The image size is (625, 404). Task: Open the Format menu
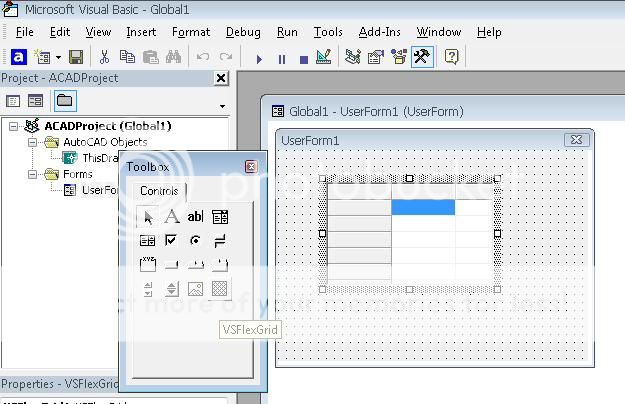(x=191, y=32)
